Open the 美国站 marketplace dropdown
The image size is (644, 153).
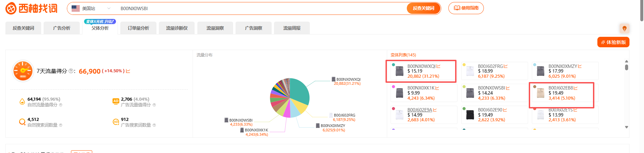[x=91, y=8]
